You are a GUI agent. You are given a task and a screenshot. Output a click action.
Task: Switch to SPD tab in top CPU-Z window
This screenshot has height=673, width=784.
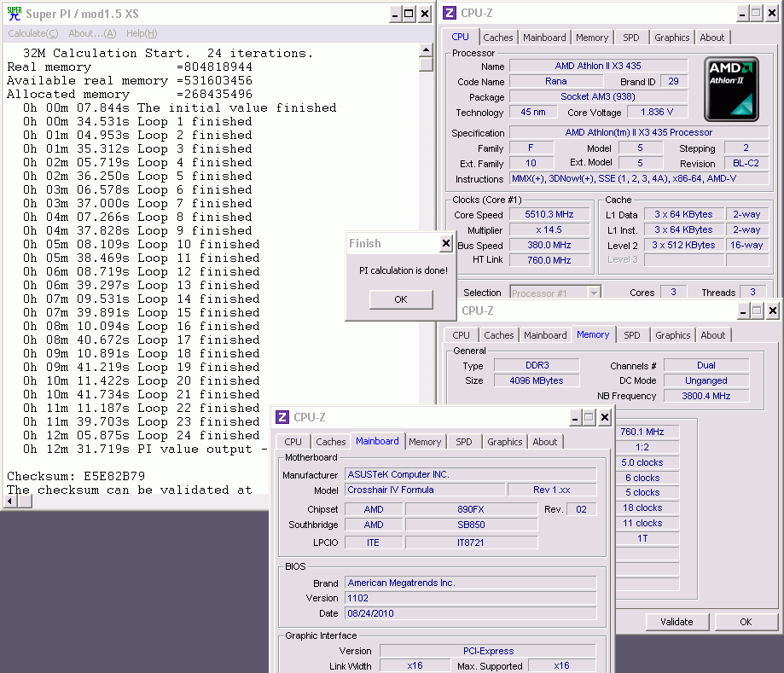tap(631, 38)
